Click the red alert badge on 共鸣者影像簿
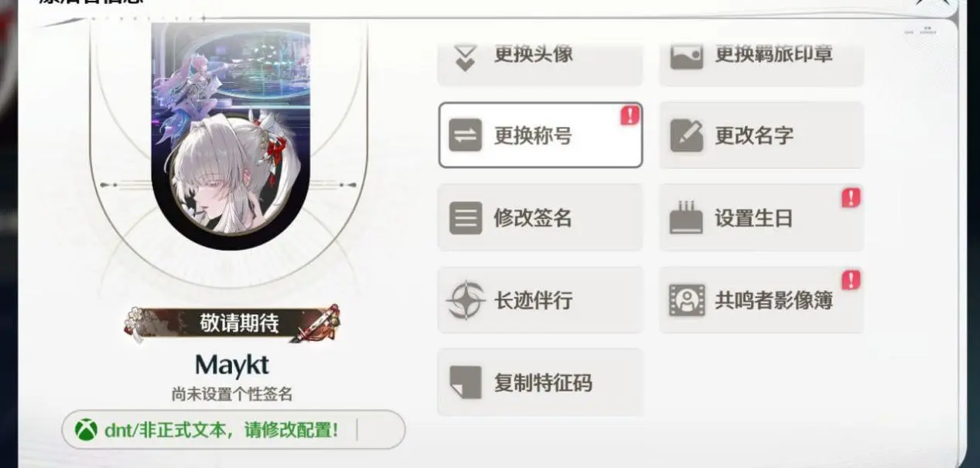The height and width of the screenshot is (468, 980). [851, 279]
